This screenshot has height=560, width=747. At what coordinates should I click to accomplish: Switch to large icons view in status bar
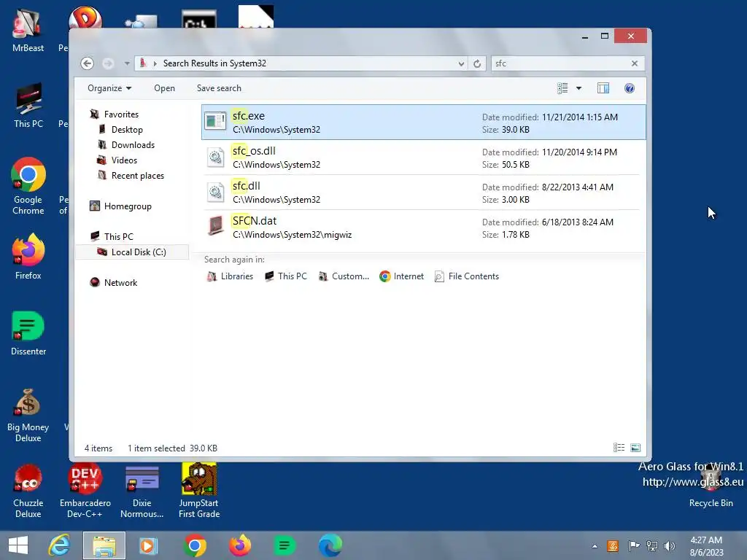[x=635, y=448]
